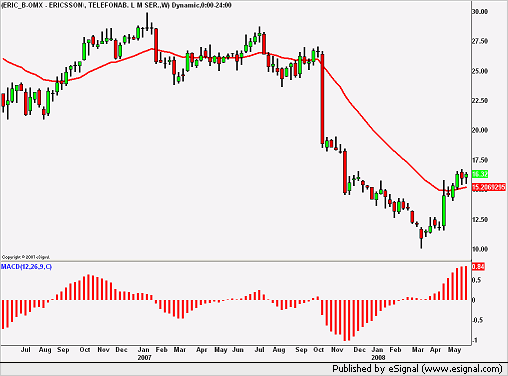Click the 2007 year label
The width and height of the screenshot is (508, 376).
click(144, 358)
